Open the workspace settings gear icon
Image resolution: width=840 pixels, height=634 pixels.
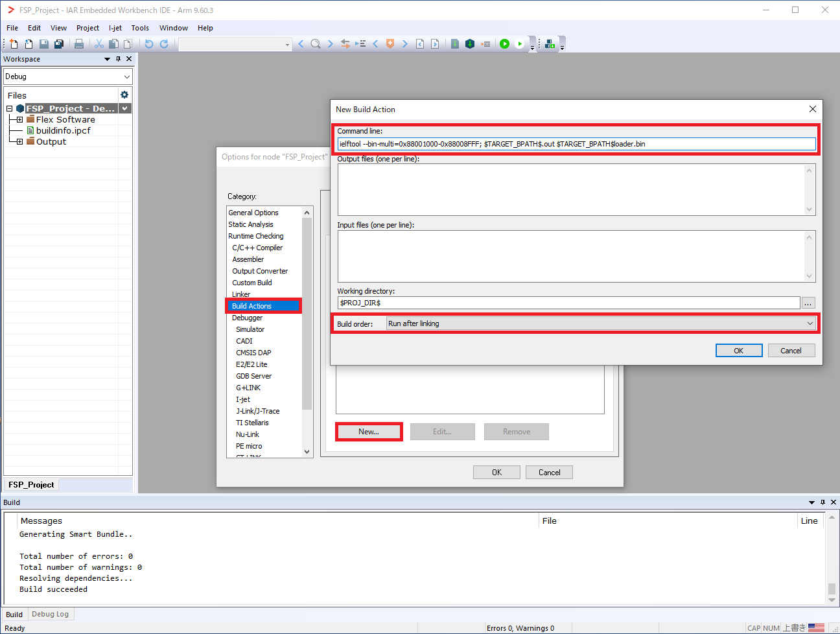point(123,95)
